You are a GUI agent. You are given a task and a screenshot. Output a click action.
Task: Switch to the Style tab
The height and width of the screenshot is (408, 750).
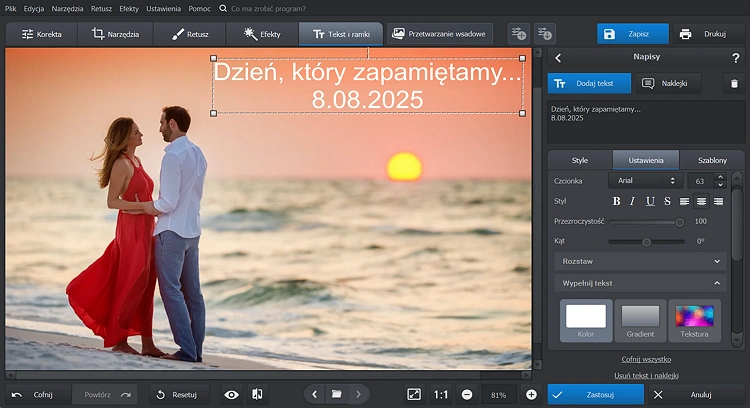coord(580,160)
